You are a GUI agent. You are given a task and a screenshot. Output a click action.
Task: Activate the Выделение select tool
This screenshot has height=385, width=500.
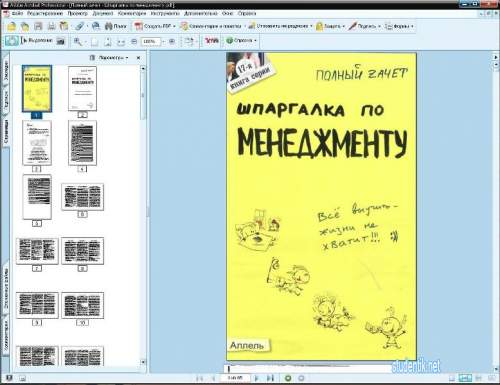37,41
